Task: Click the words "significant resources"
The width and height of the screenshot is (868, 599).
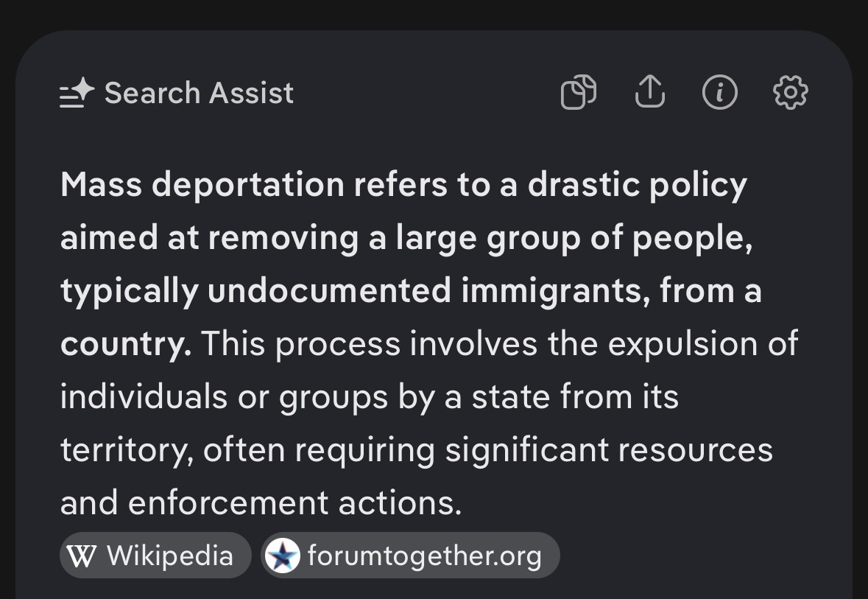Action: pos(609,450)
